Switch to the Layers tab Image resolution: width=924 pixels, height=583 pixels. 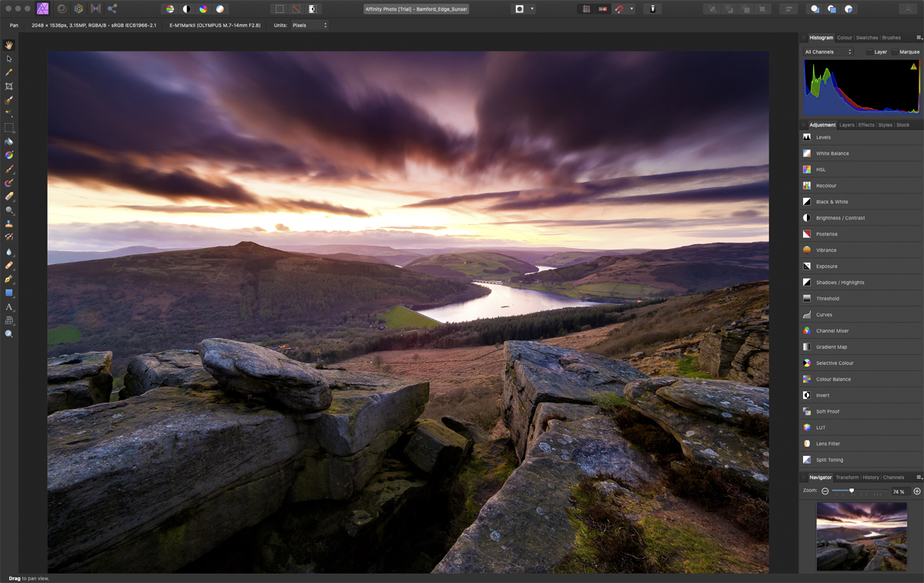click(846, 125)
